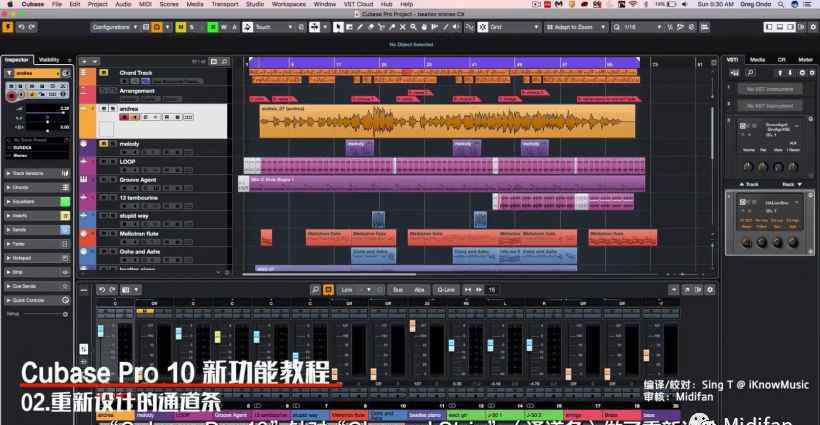Toggle record enable on andrea track
The width and height of the screenshot is (820, 425).
click(x=124, y=117)
